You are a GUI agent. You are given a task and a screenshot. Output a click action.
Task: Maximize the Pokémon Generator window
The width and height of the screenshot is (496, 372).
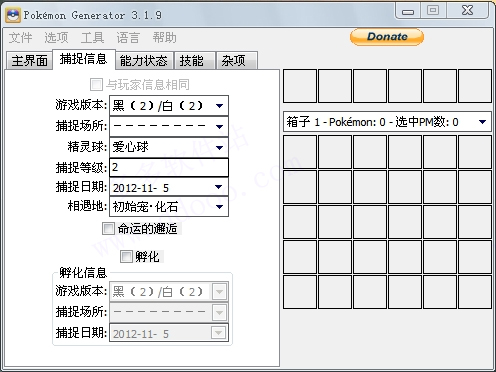click(x=433, y=11)
